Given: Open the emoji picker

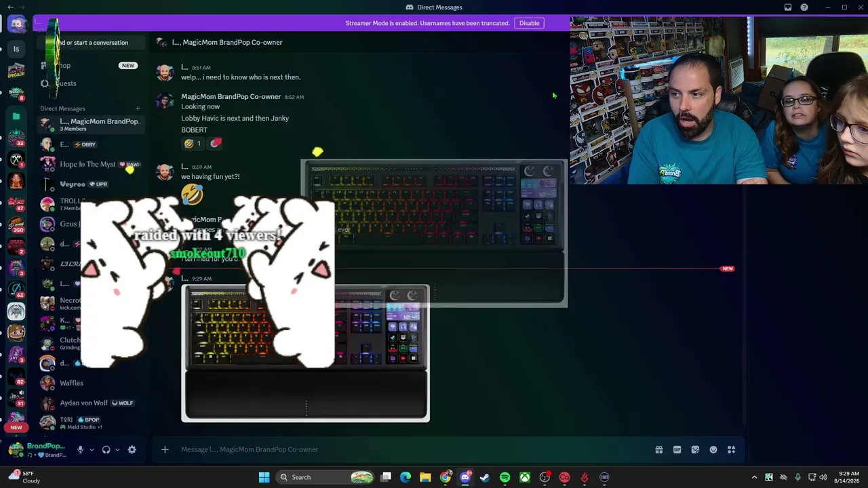Looking at the screenshot, I should coord(713,449).
